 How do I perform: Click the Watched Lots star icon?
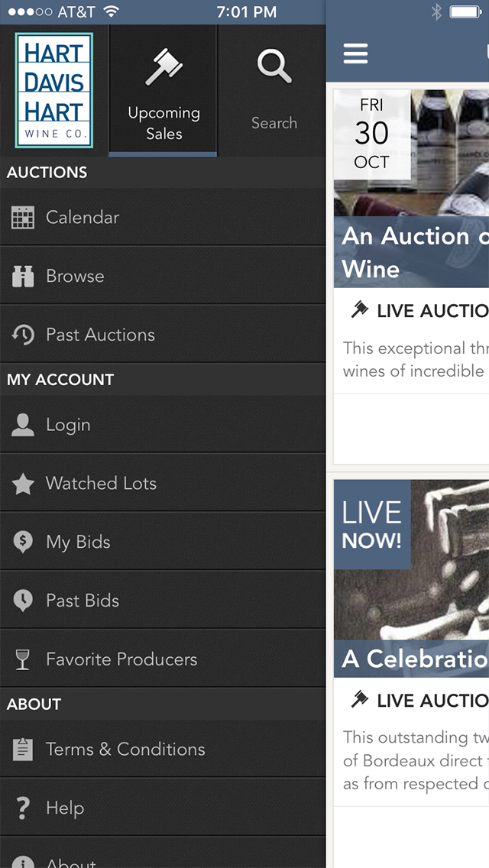click(23, 484)
